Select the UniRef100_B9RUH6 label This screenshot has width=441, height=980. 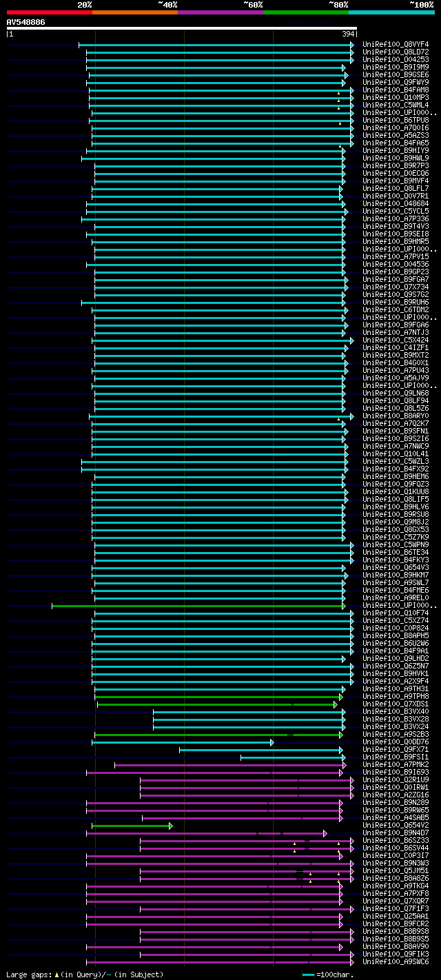(396, 302)
